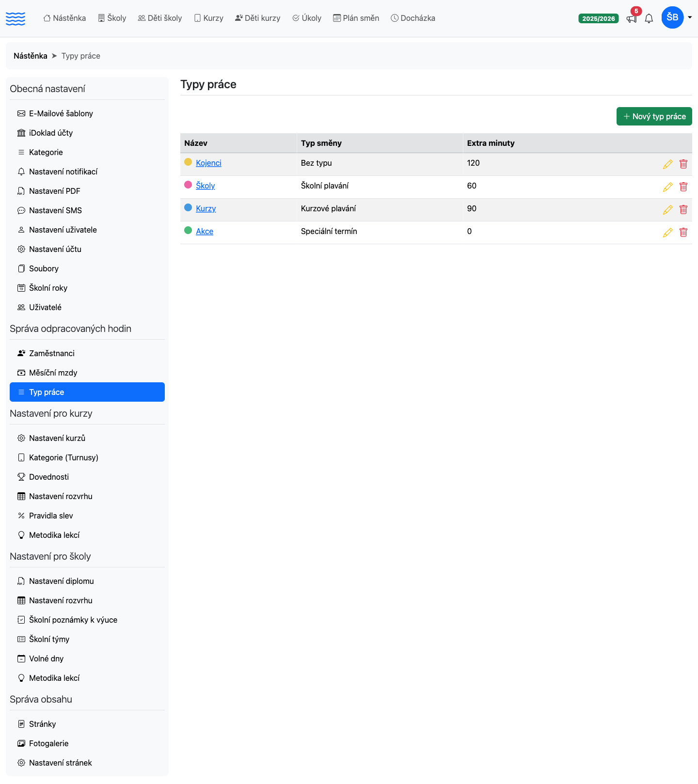Go to Plán směn in top navigation
698x784 pixels.
point(356,18)
